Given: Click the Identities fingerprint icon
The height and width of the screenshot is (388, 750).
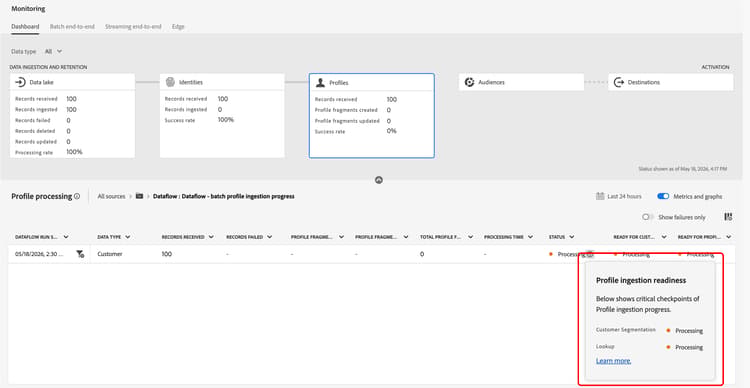Looking at the screenshot, I should pos(170,82).
